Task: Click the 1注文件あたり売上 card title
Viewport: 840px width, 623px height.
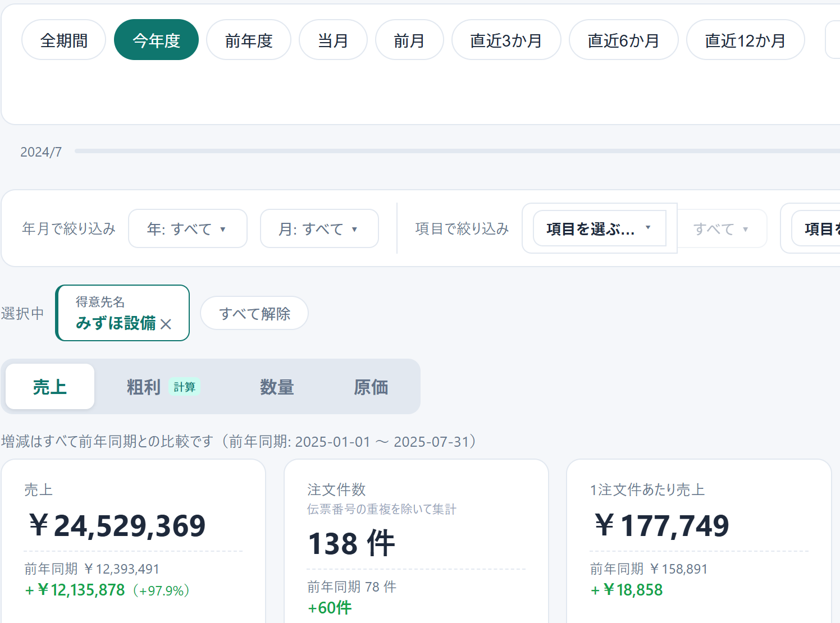Action: pyautogui.click(x=647, y=489)
